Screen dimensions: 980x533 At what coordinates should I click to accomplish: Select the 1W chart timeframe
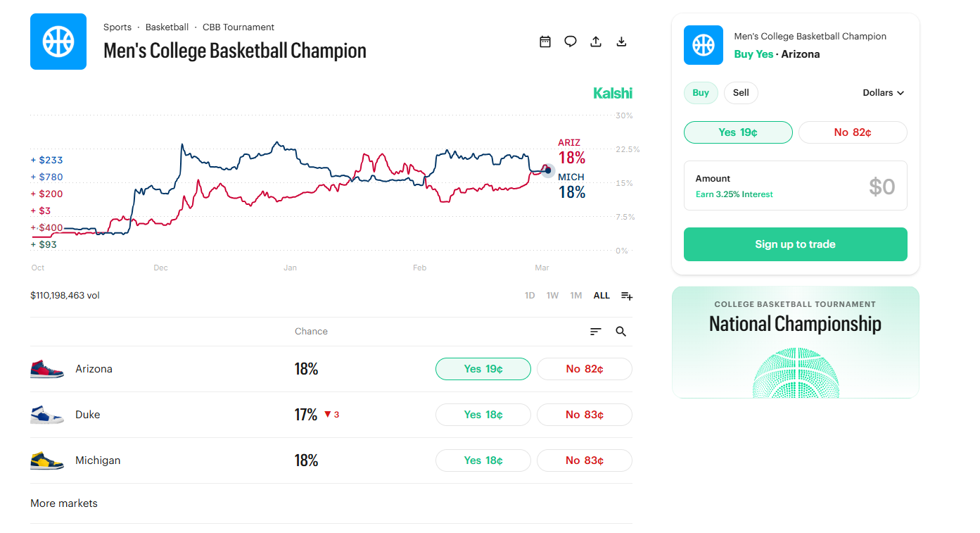pos(552,295)
